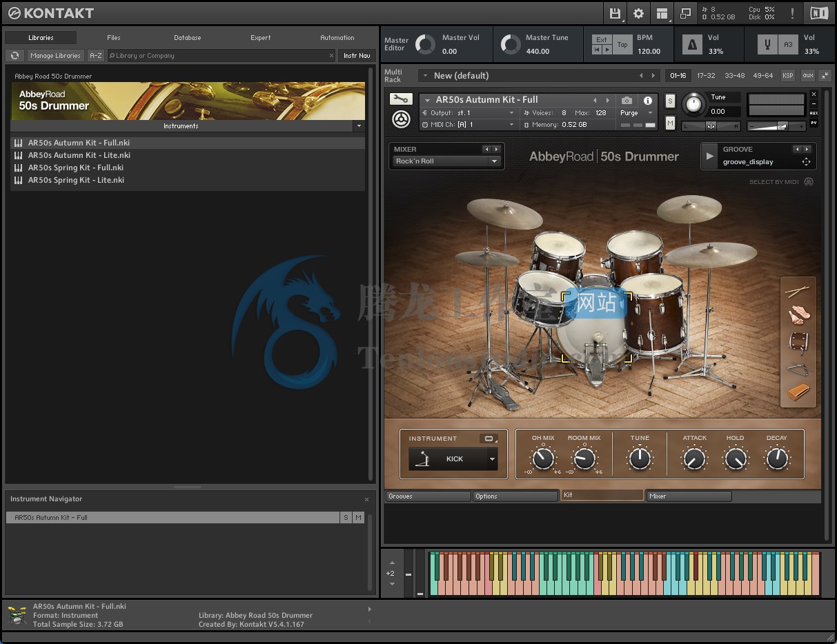Open the Options tab
837x644 pixels.
point(515,496)
